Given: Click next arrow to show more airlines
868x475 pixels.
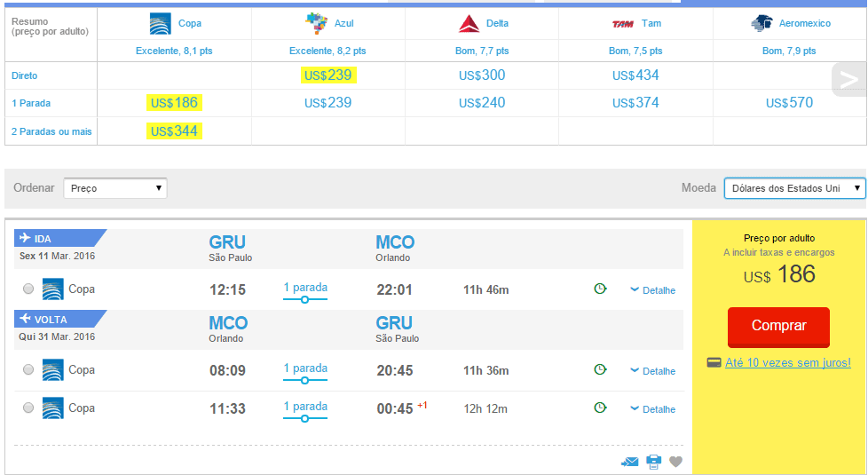Looking at the screenshot, I should coord(849,80).
